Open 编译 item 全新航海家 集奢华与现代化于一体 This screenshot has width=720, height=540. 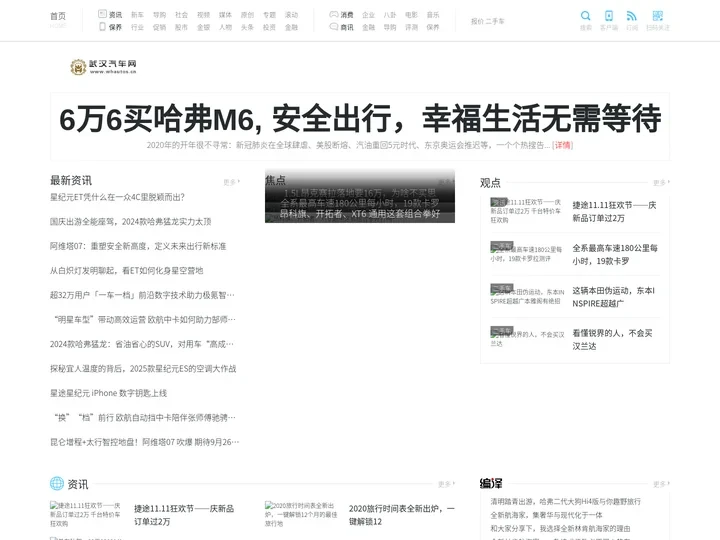(546, 515)
